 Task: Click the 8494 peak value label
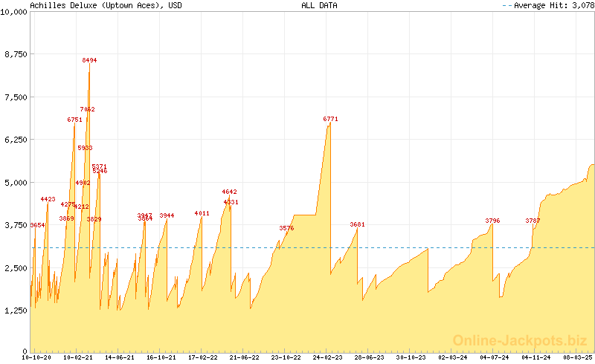point(89,60)
